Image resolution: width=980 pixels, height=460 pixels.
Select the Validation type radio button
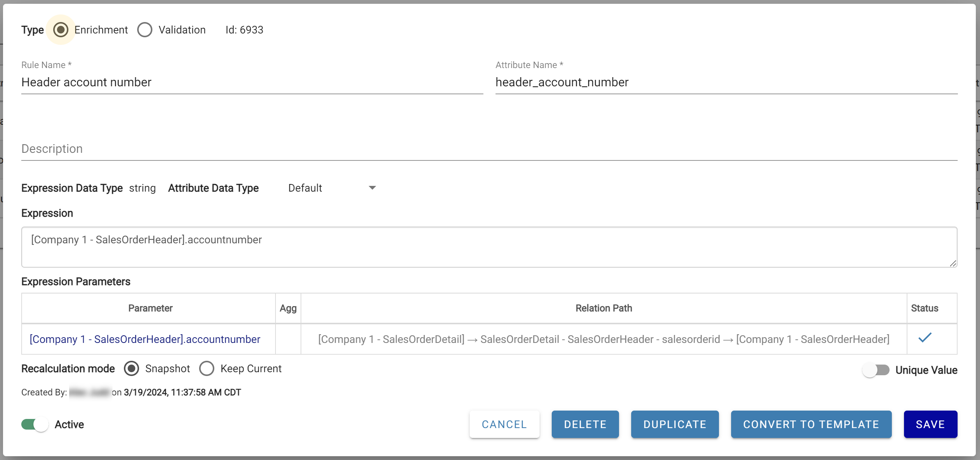pos(145,30)
